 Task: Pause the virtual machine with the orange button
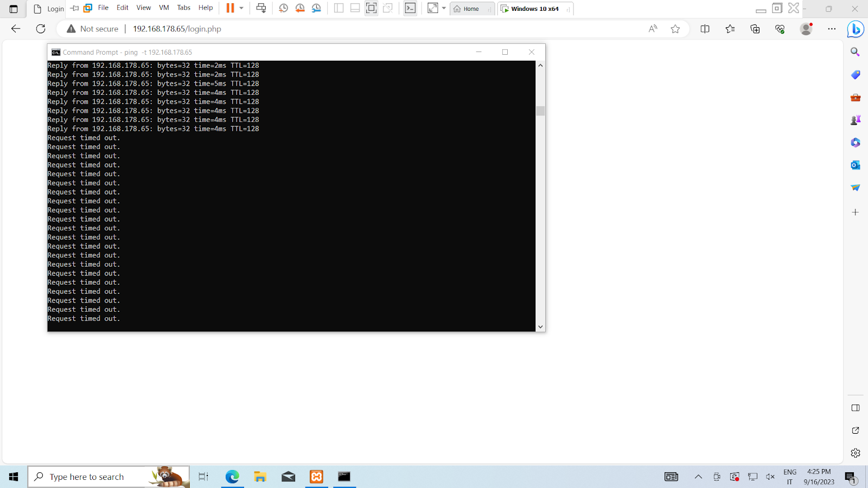230,8
